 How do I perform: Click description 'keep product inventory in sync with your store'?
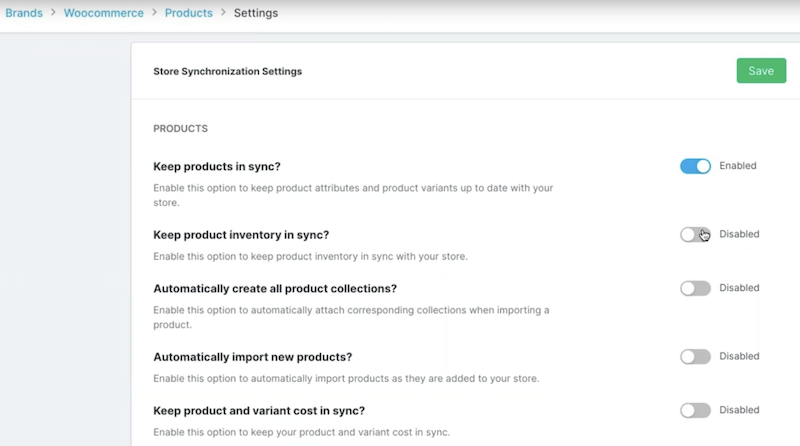coord(310,256)
